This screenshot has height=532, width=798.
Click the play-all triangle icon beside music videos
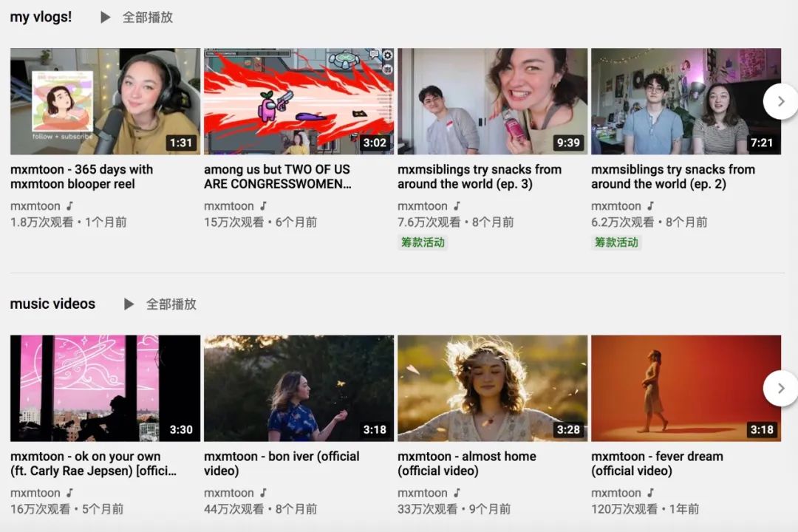click(x=129, y=304)
